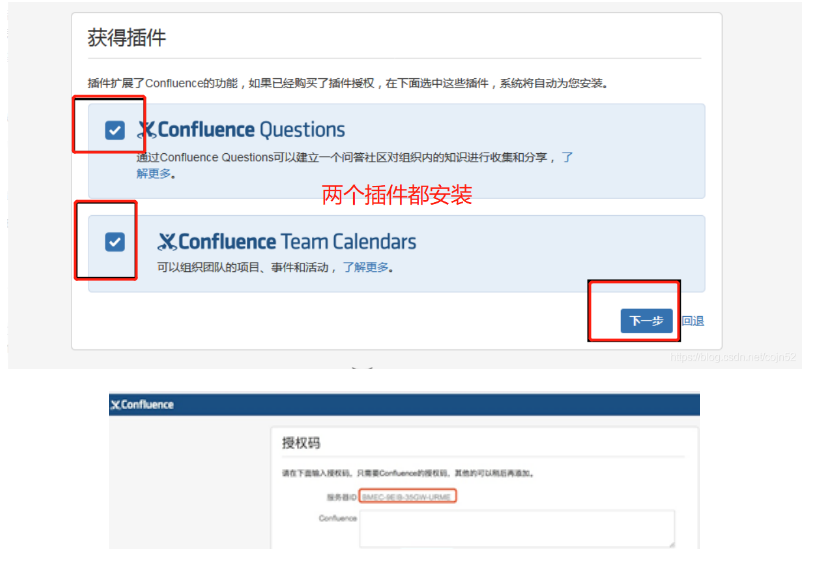Click the 请在下面输入授权码 instruction text
This screenshot has height=563, width=816.
pos(407,473)
